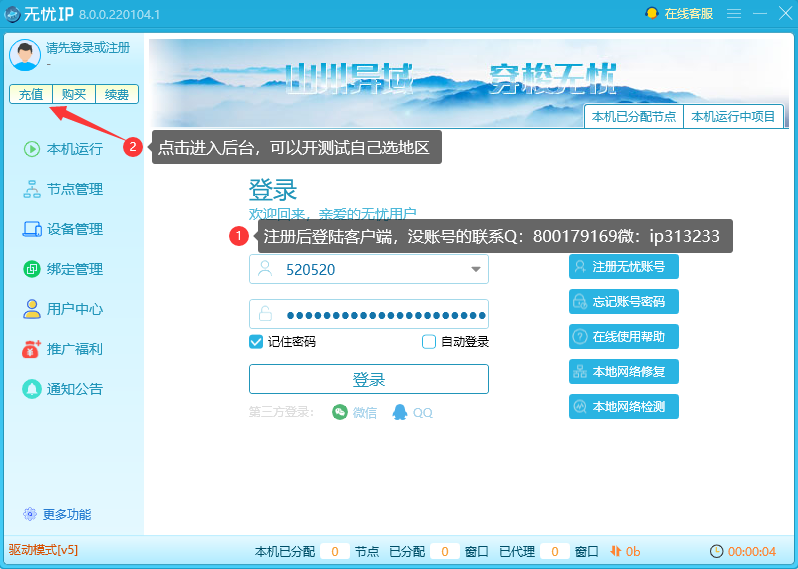This screenshot has height=569, width=798.
Task: Open the hamburger menu in title bar
Action: (x=734, y=14)
